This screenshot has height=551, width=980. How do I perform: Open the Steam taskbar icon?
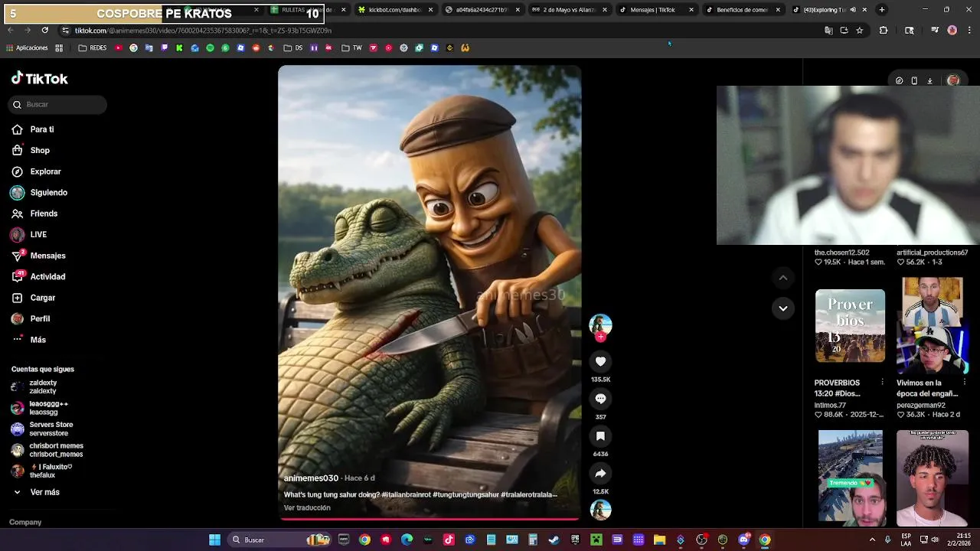point(554,540)
